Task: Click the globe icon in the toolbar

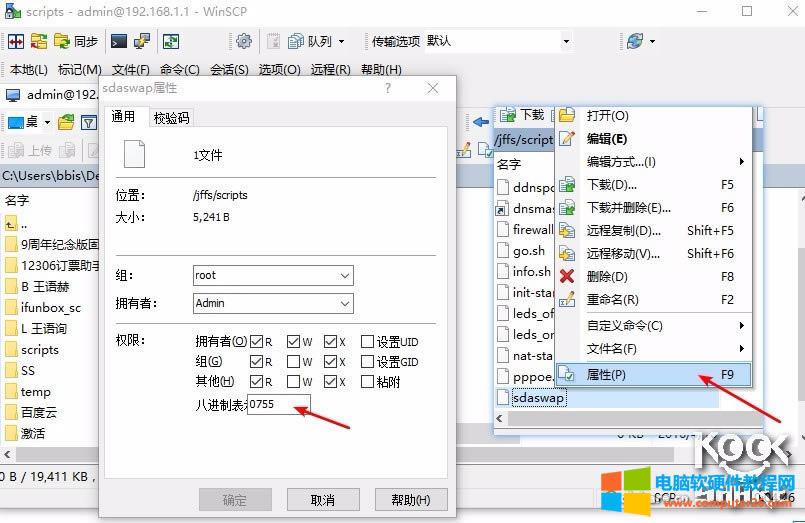Action: pos(635,41)
